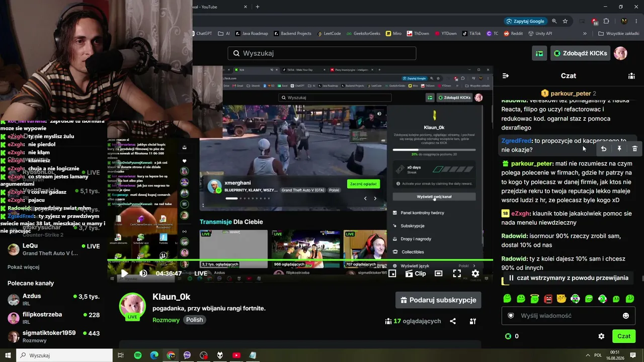Screen dimensions: 644x362
Task: Show hidden tray icons with the chevron
Action: pos(588,355)
